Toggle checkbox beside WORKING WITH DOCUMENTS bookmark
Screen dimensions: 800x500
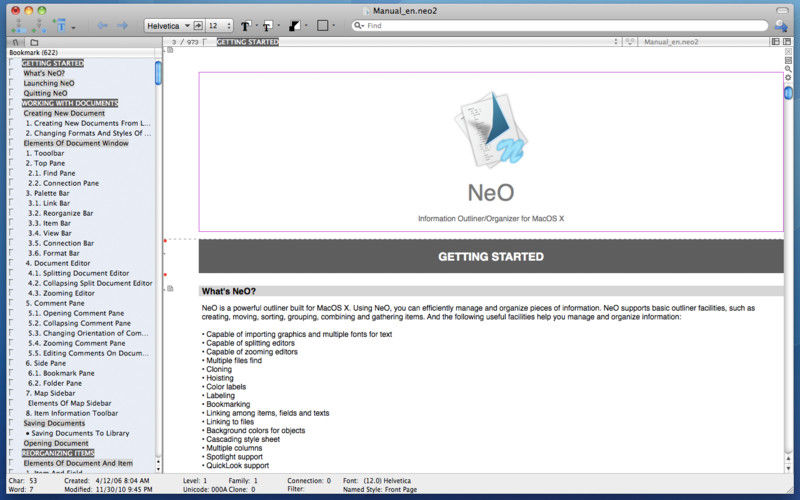click(12, 103)
